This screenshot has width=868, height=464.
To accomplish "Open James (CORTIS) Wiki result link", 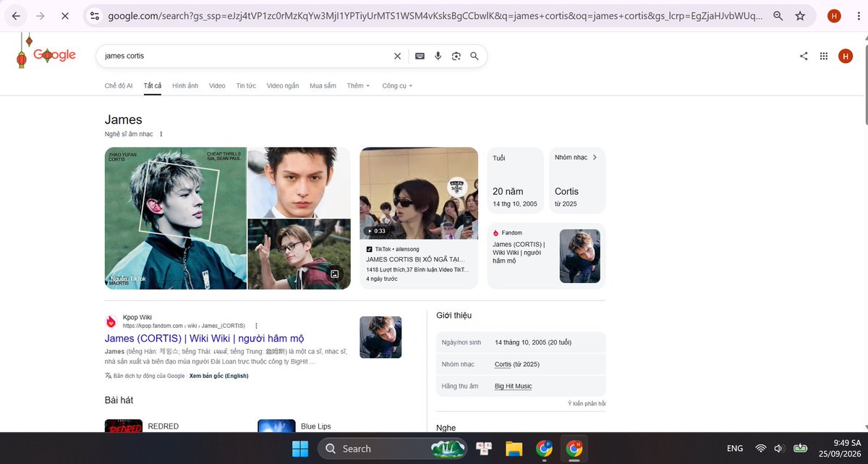I will click(204, 338).
